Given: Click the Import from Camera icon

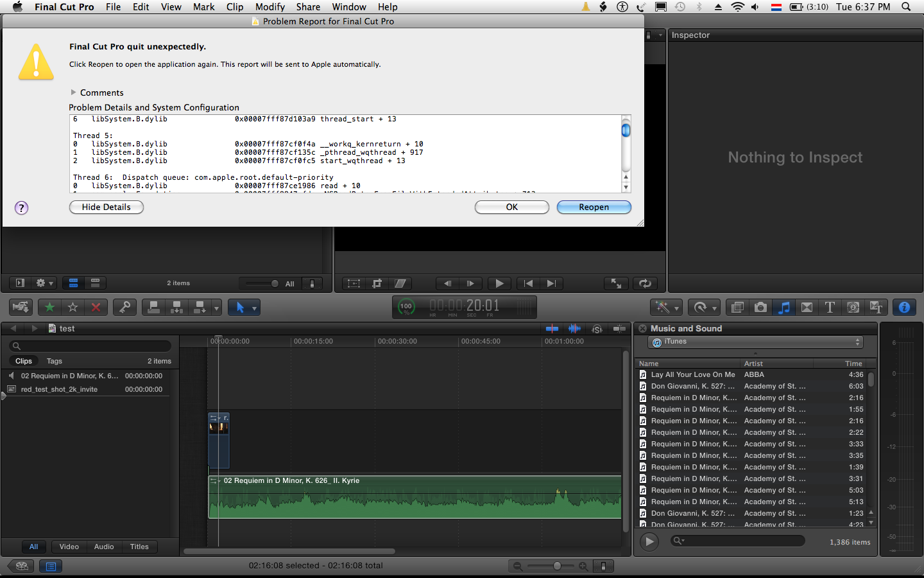Looking at the screenshot, I should [21, 308].
